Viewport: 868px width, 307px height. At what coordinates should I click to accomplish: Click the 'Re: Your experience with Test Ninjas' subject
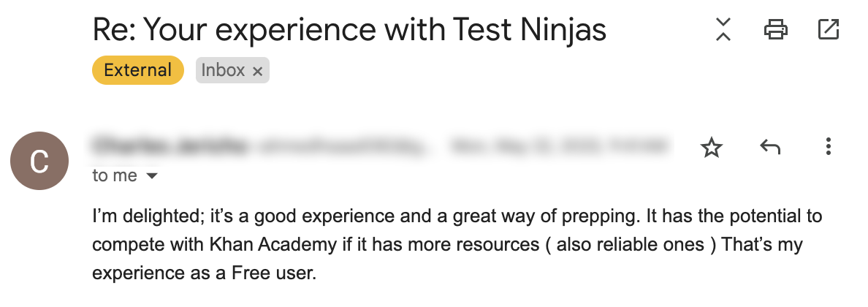coord(349,29)
